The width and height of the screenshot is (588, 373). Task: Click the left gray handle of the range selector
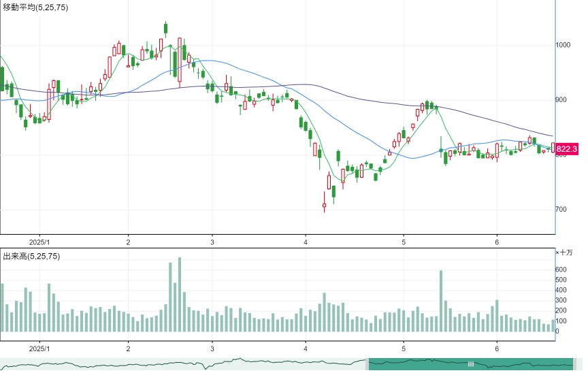click(x=367, y=364)
